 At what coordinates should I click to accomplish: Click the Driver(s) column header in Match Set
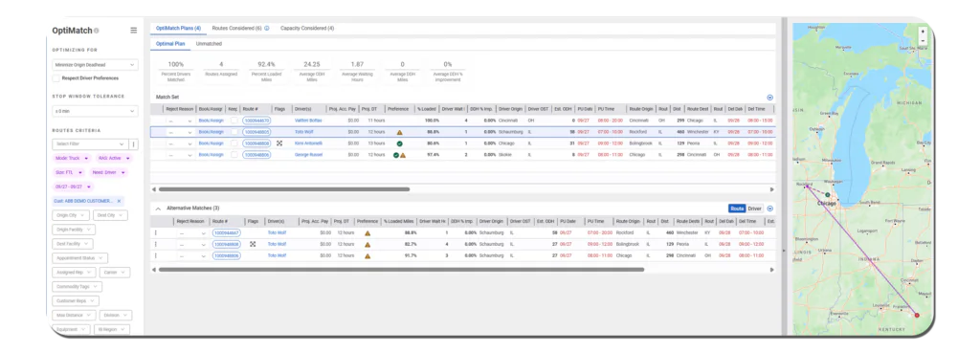303,109
